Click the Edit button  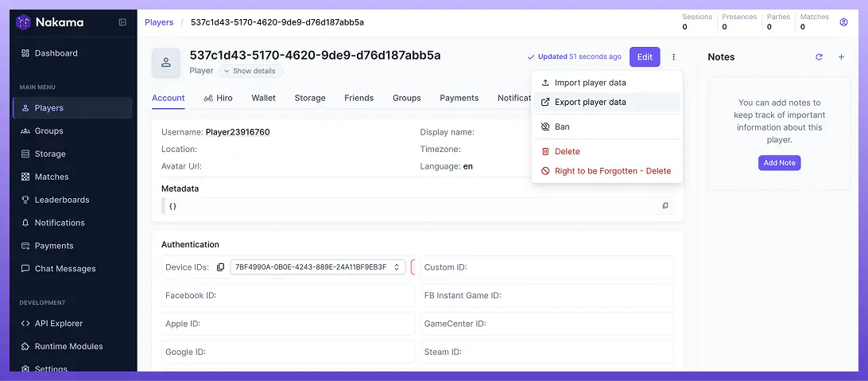coord(645,57)
